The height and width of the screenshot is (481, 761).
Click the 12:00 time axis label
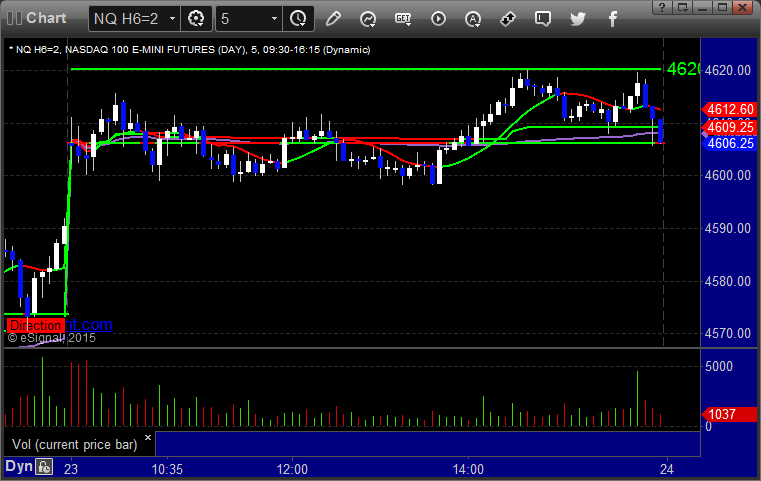292,469
